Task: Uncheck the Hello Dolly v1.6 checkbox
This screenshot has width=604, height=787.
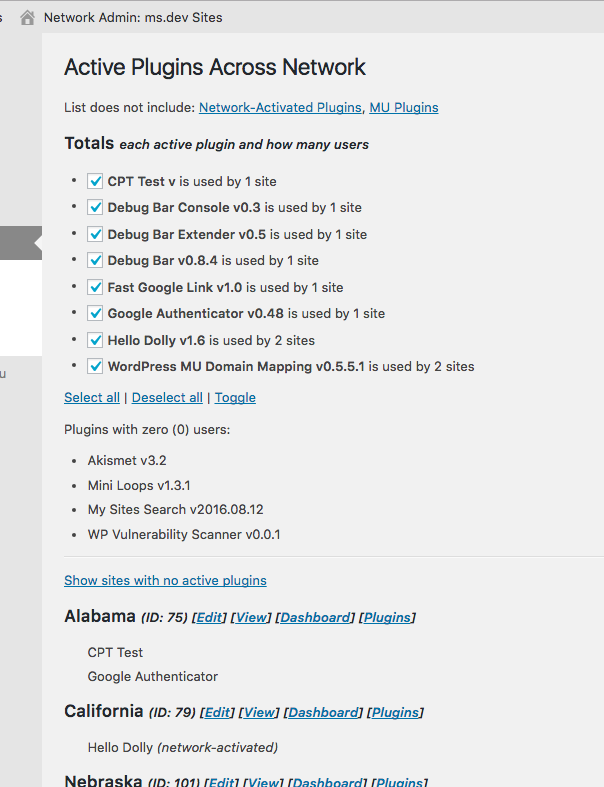Action: pos(95,340)
